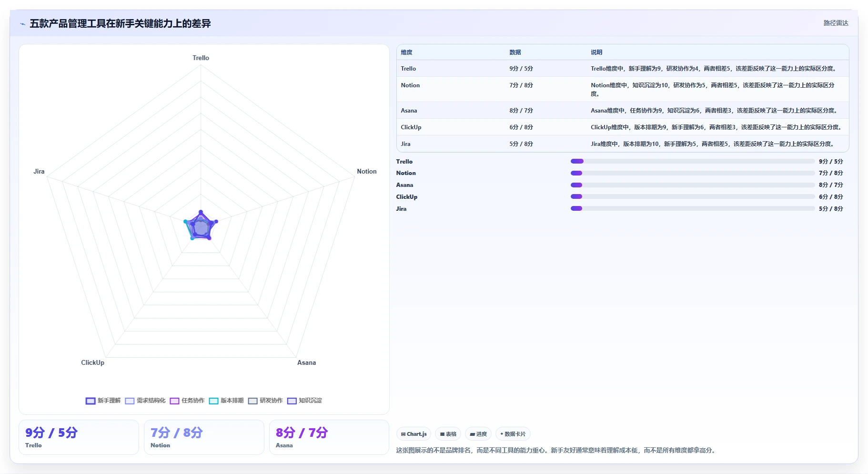This screenshot has height=474, width=868.
Task: Click the 数据 column header
Action: point(515,52)
